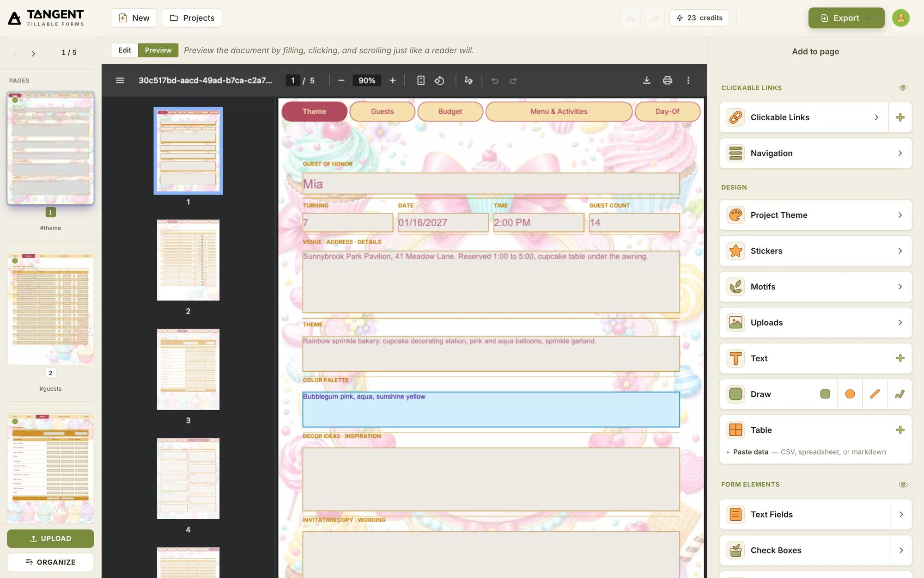
Task: Click the Color Palette field
Action: pos(491,409)
